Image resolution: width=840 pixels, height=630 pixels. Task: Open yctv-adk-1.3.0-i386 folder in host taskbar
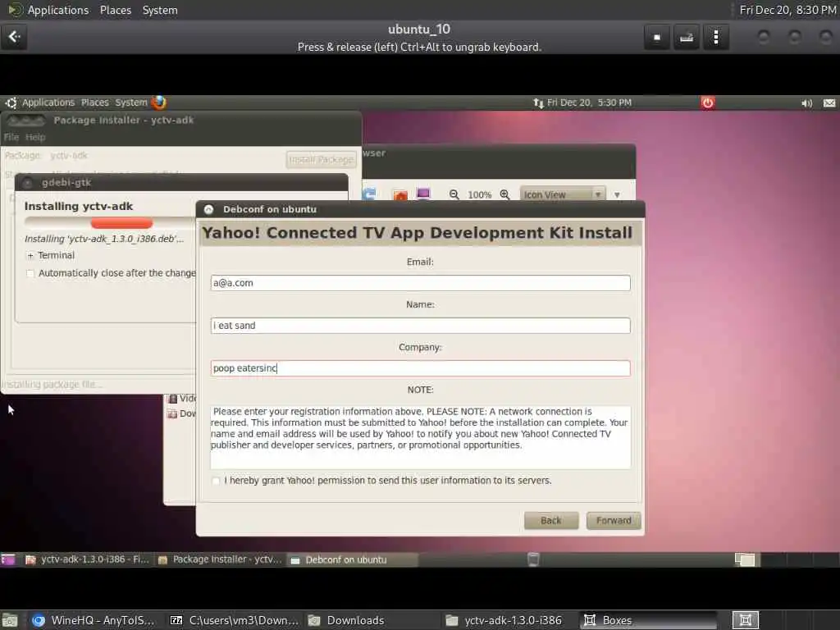[510, 620]
